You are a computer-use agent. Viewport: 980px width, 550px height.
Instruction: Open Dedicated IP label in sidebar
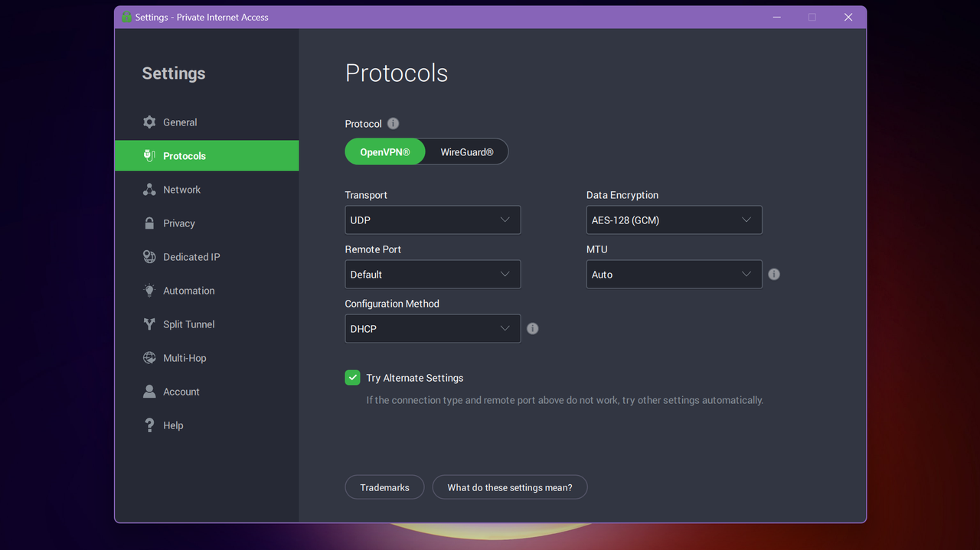coord(191,257)
